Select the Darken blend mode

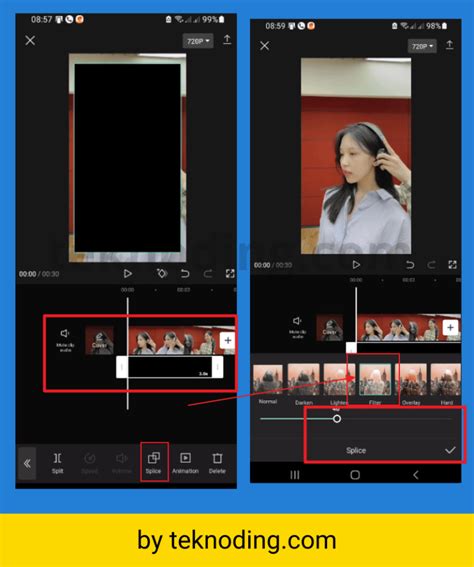click(x=303, y=384)
